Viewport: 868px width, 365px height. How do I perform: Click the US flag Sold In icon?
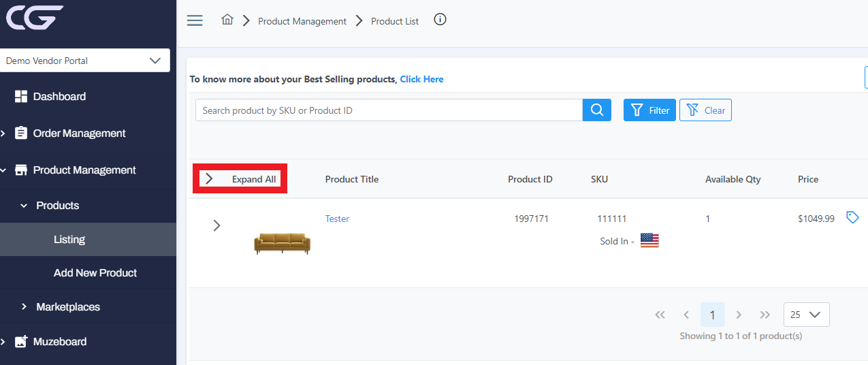click(649, 240)
